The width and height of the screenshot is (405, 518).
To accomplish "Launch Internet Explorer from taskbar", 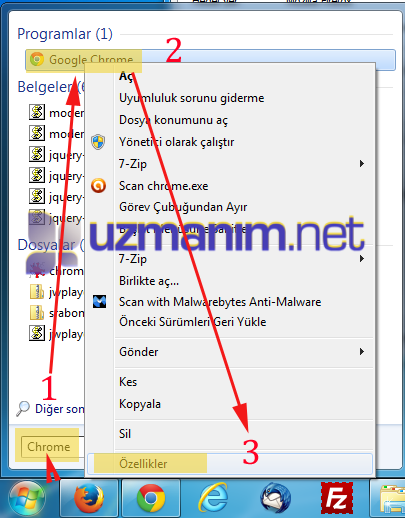I will pos(213,499).
